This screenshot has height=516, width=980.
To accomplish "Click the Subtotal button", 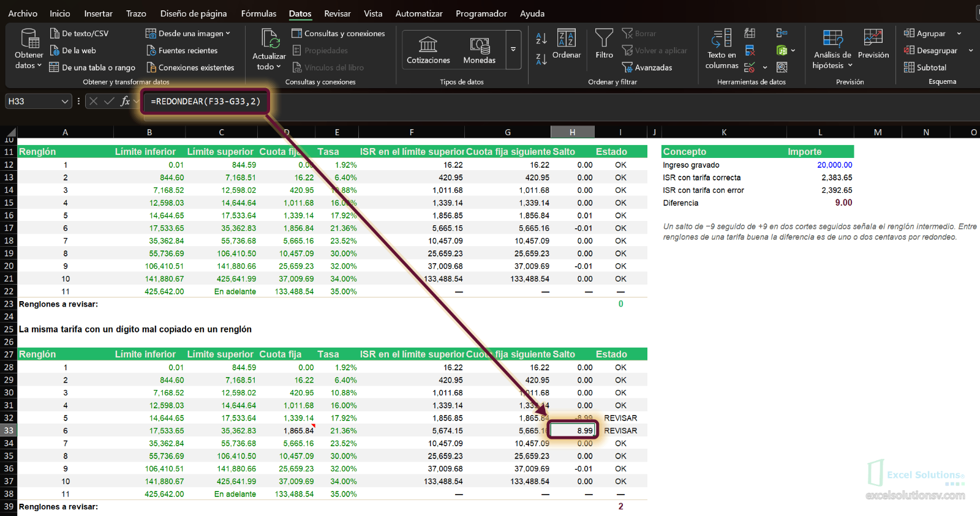I will (925, 67).
